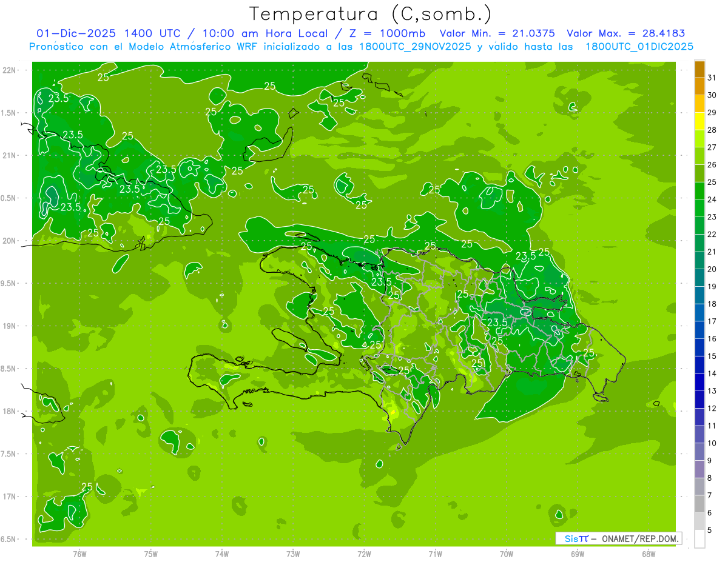Click the 72W longitude axis label
728x562 pixels.
(364, 554)
